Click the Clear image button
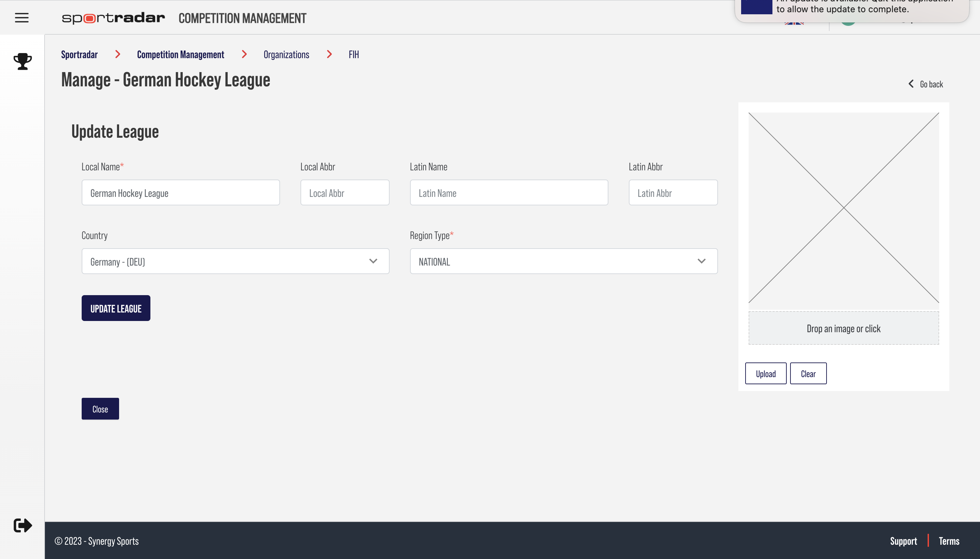 pos(808,373)
